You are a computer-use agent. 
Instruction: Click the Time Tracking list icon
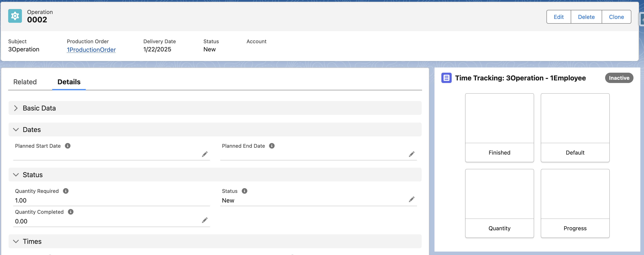(x=446, y=78)
